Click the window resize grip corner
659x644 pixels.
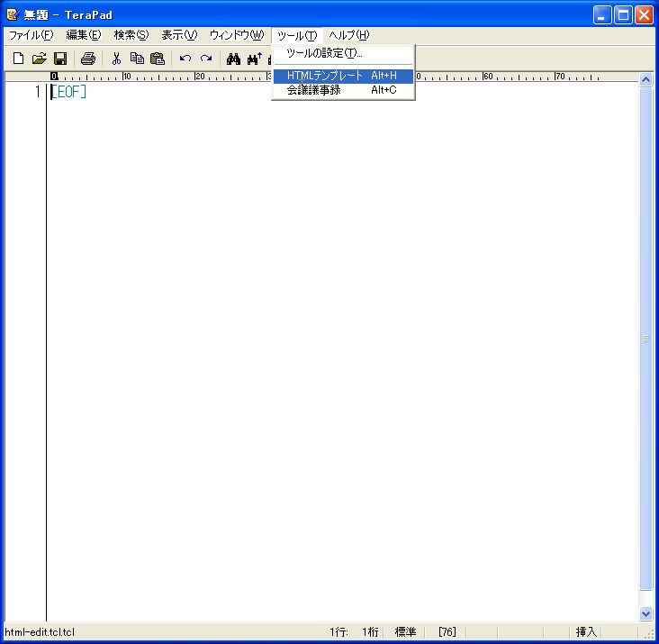click(x=649, y=634)
